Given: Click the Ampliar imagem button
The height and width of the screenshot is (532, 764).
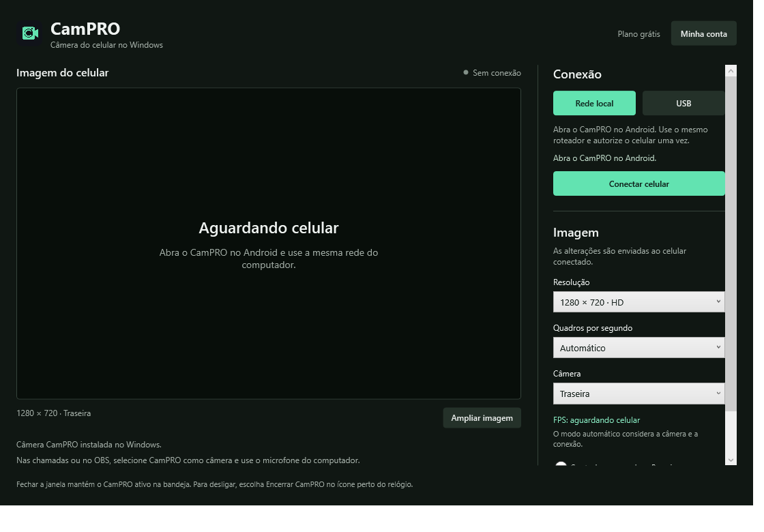Looking at the screenshot, I should (x=482, y=418).
